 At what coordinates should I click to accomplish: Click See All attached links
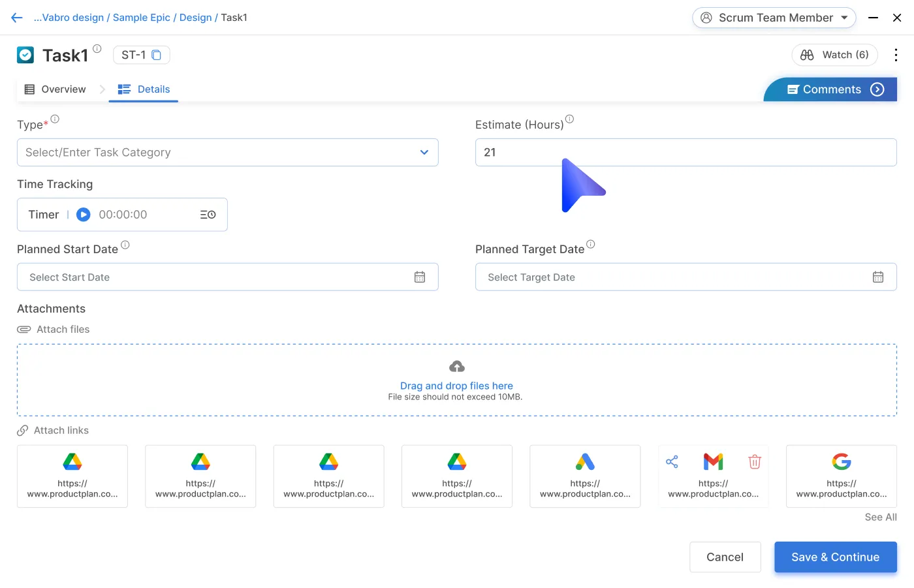[881, 518]
